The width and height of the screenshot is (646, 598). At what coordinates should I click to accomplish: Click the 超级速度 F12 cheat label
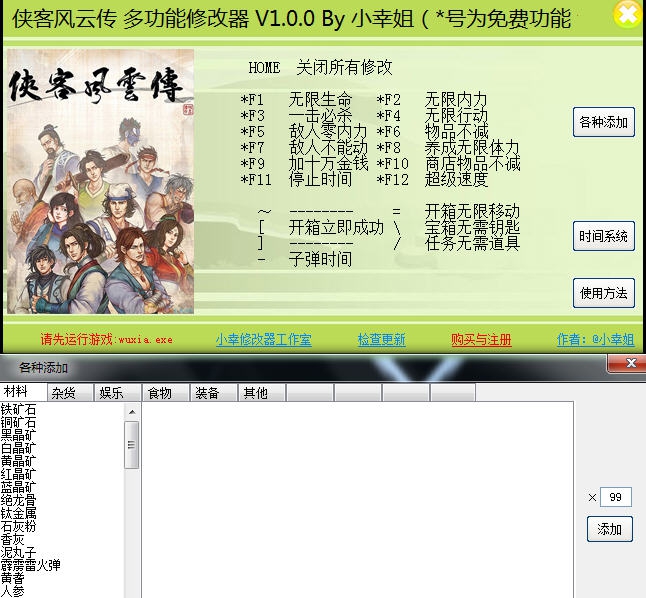point(456,180)
